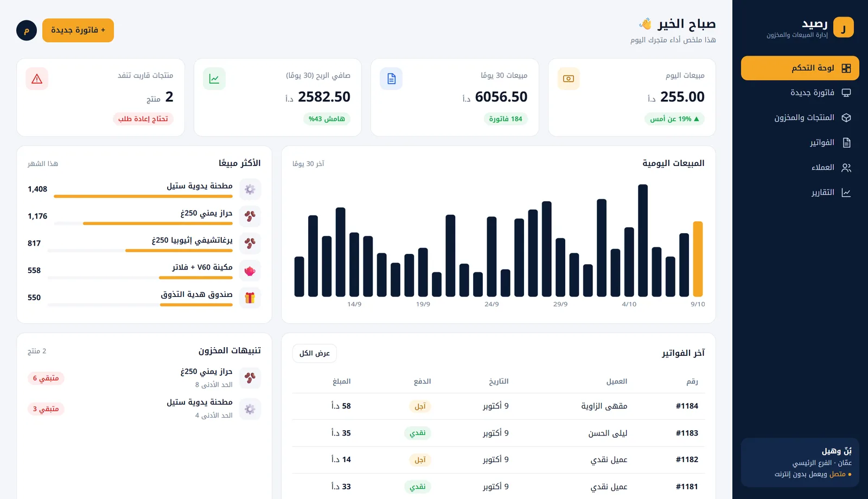
Task: Open the user avatar م
Action: click(x=27, y=30)
